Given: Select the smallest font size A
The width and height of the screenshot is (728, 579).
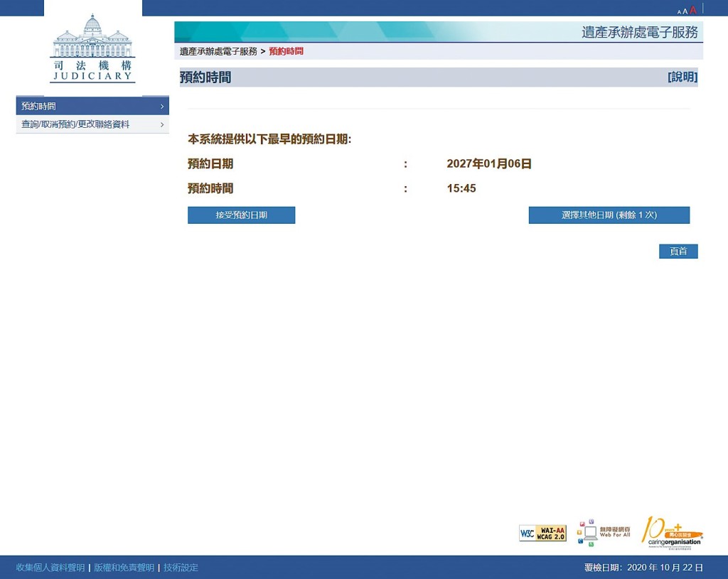Looking at the screenshot, I should (679, 12).
